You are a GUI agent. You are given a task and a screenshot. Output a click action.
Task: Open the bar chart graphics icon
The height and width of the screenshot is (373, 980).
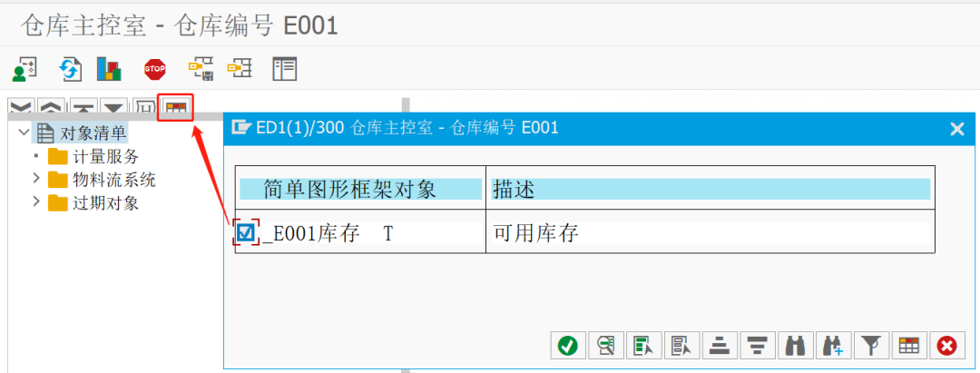pos(109,69)
